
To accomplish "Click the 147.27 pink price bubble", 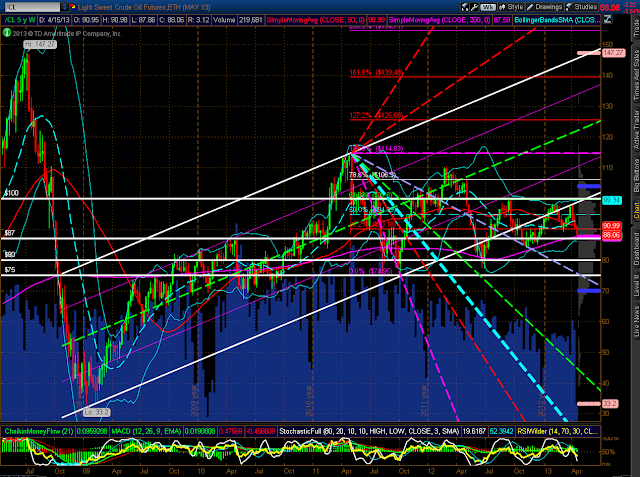I will point(613,53).
